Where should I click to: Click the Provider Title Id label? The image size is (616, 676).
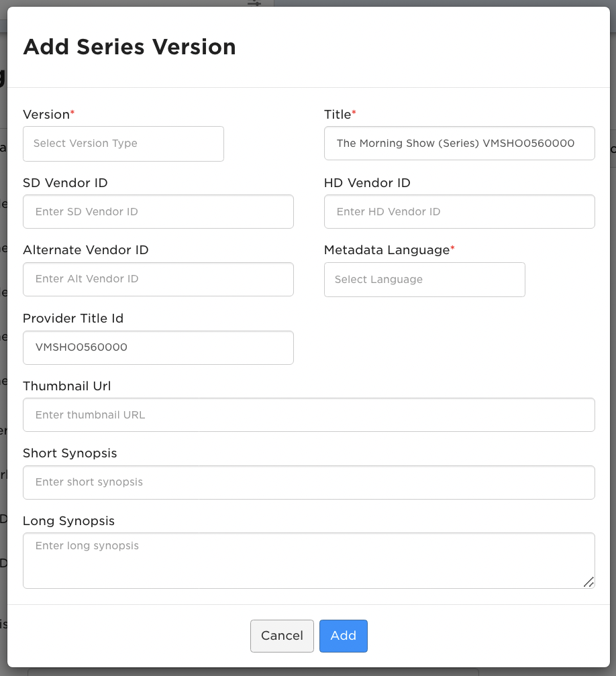[x=73, y=318]
